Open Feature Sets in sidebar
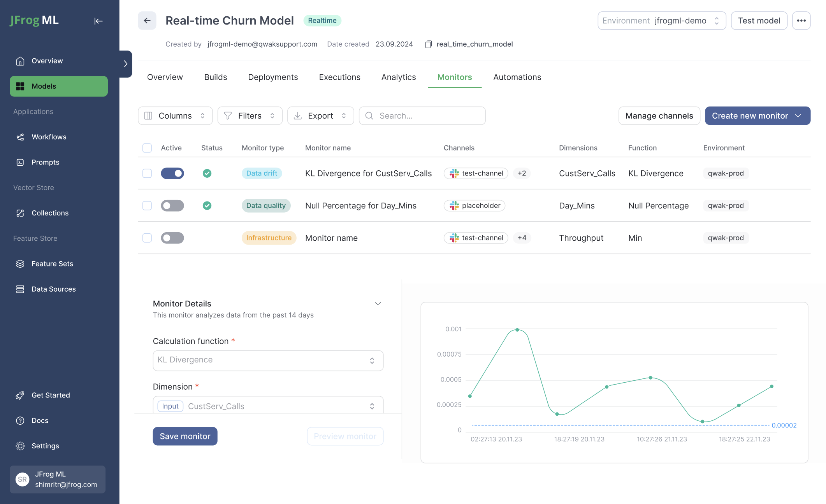 point(52,264)
